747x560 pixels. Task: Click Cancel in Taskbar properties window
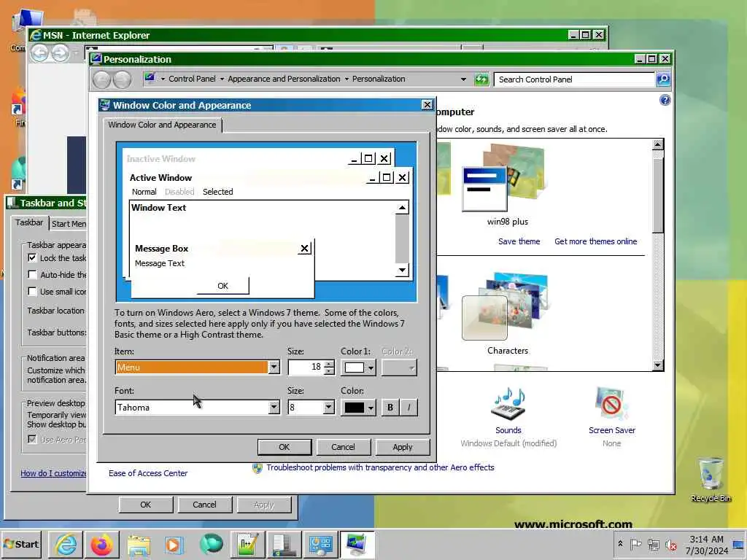point(204,505)
